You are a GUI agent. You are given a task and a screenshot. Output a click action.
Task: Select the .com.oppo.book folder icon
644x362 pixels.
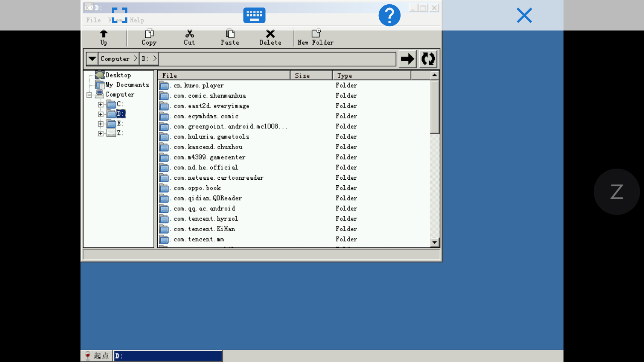[164, 188]
